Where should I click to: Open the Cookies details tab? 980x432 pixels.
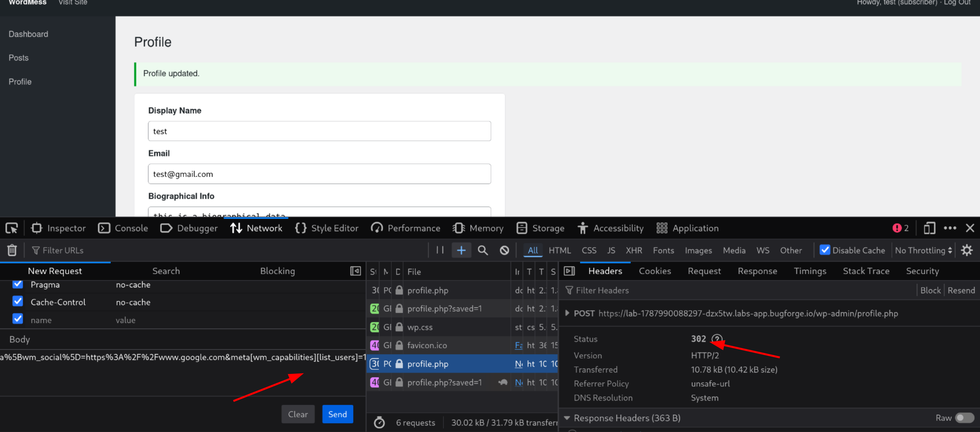click(x=655, y=271)
